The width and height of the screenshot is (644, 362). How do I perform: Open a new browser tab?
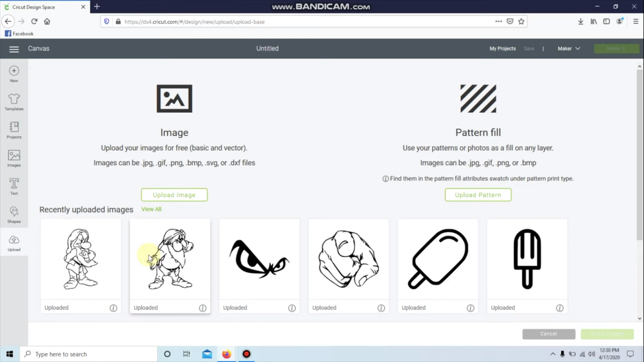97,7
